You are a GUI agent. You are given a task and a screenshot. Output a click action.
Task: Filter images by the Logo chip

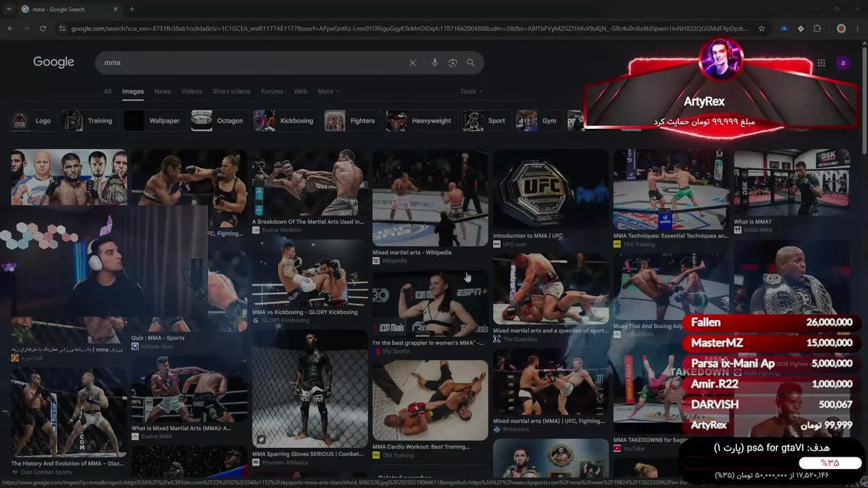[32, 121]
